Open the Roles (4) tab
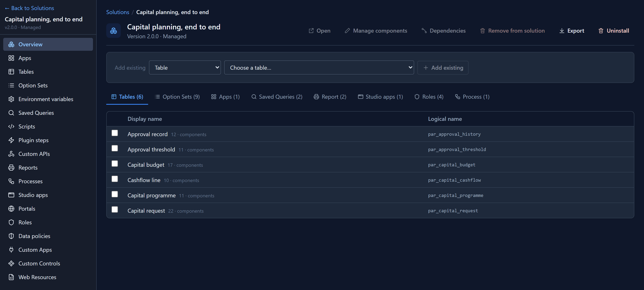This screenshot has width=644, height=290. pos(429,97)
